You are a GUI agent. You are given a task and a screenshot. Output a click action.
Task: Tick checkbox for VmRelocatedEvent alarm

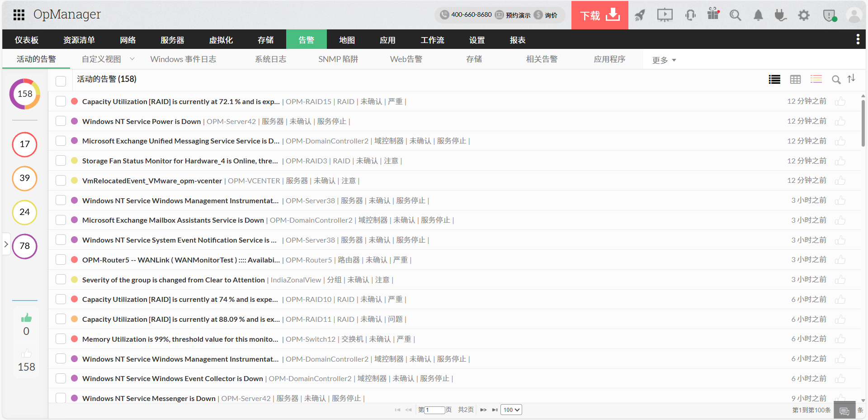[61, 181]
